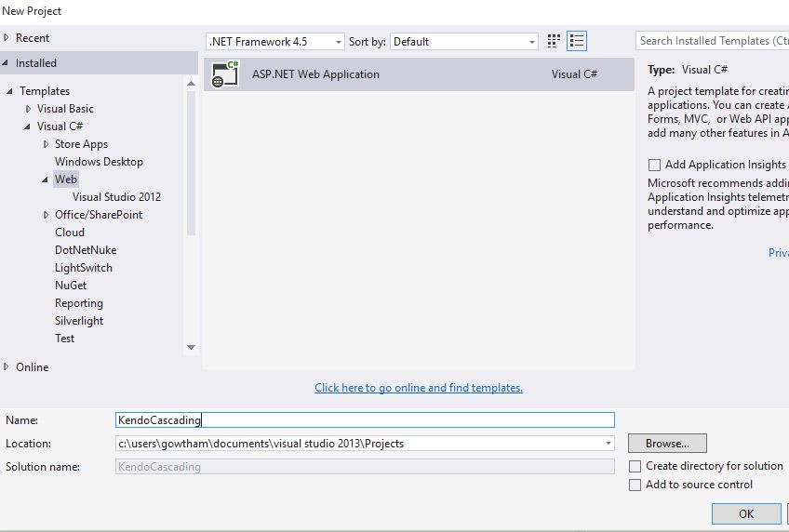The width and height of the screenshot is (789, 532).
Task: Collapse the Web tree node
Action: [x=46, y=180]
